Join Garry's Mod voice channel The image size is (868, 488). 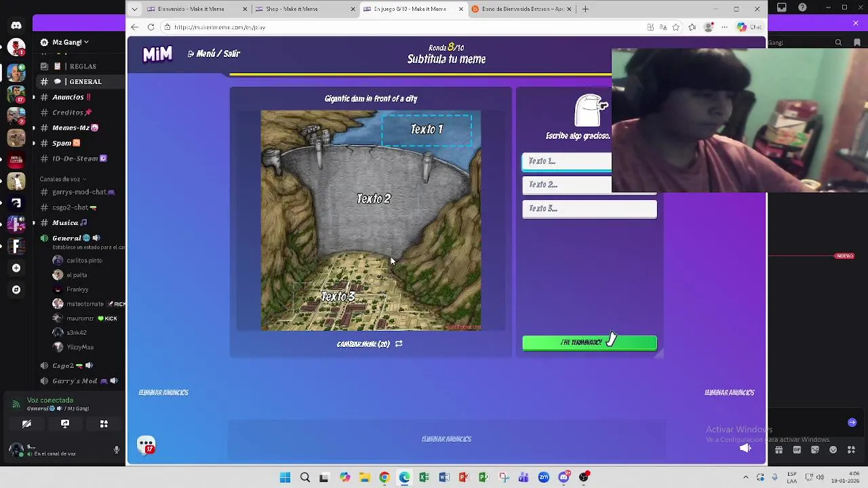[x=81, y=381]
